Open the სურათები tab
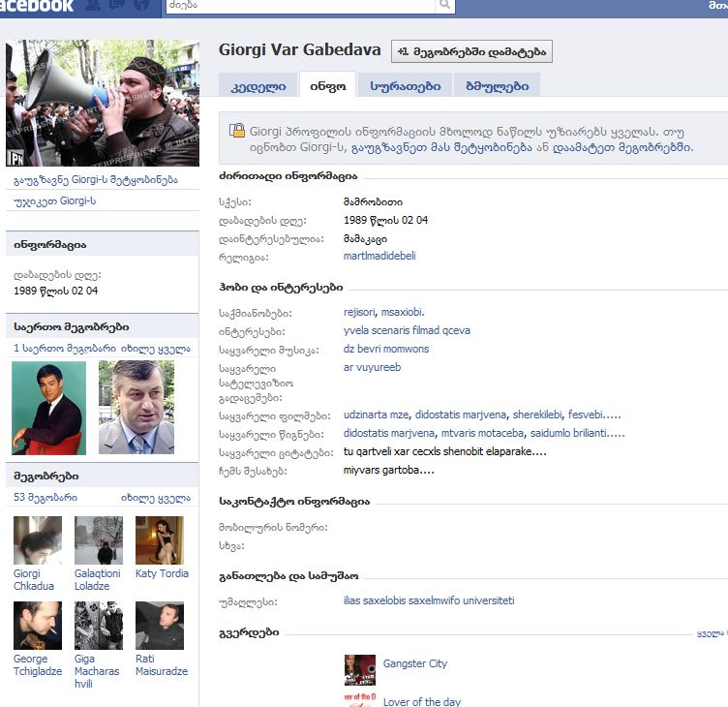 405,86
